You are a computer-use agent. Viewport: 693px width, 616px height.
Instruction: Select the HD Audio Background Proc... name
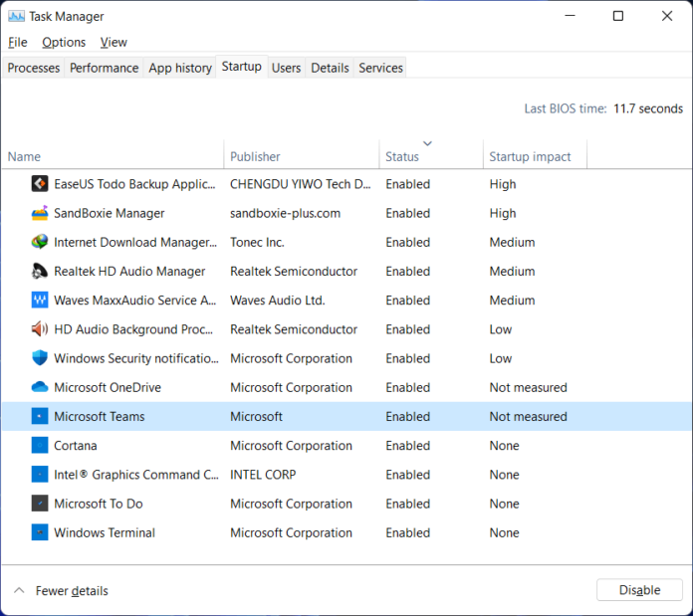[133, 329]
